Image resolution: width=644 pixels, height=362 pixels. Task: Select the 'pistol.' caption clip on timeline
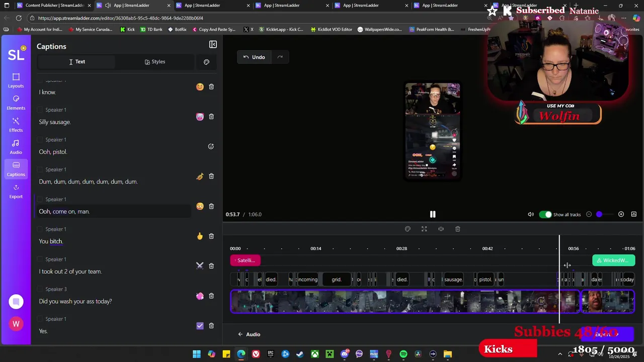click(x=486, y=280)
